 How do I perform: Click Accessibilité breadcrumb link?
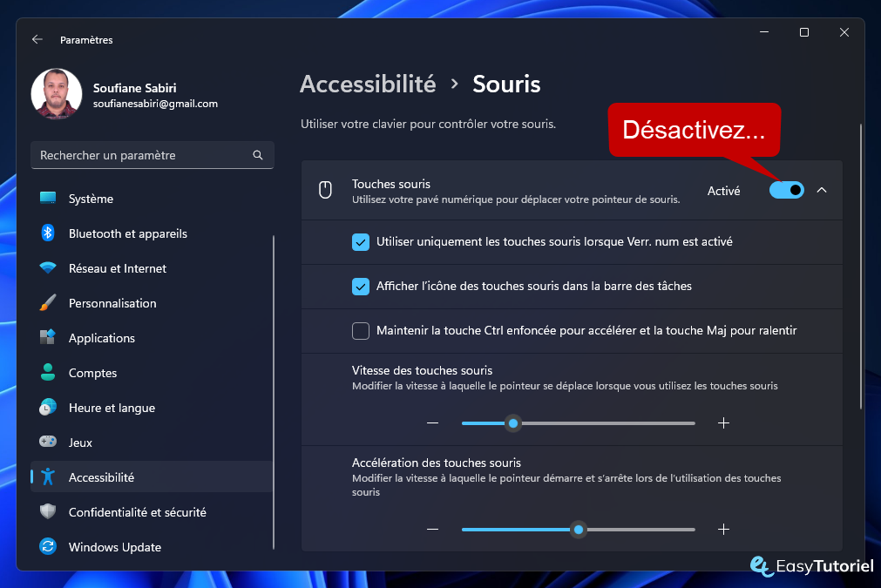(368, 84)
